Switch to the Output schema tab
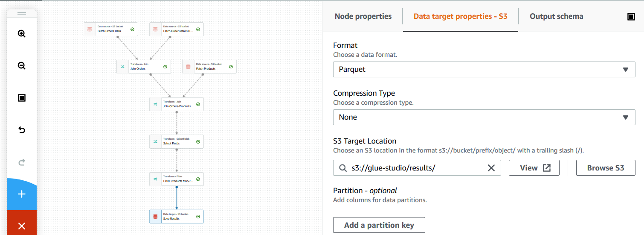Viewport: 644px width, 235px height. 556,16
